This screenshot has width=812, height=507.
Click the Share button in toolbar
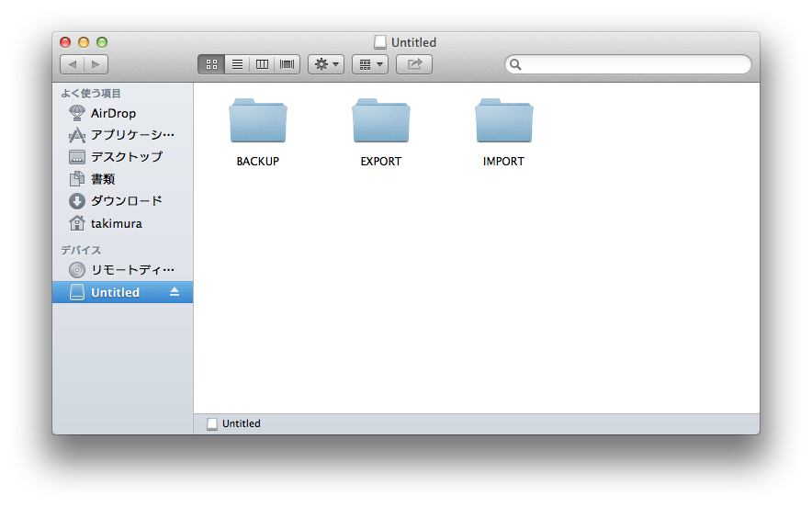pyautogui.click(x=414, y=64)
